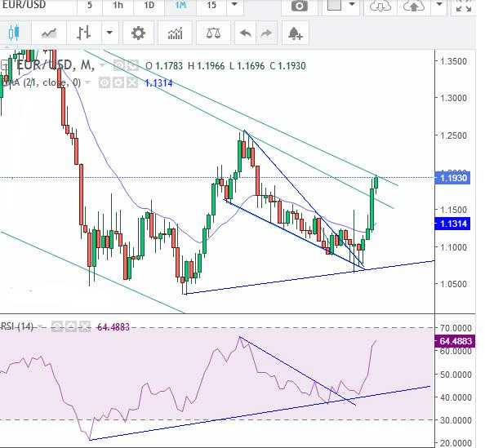The width and height of the screenshot is (485, 448).
Task: Click the H 1.1966 high value text
Action: 206,66
